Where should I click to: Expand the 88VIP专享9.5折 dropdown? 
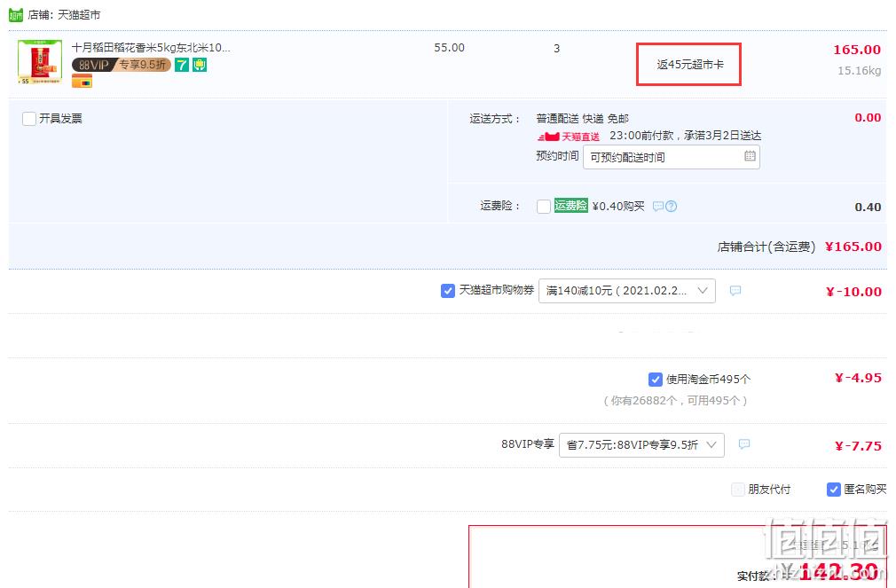(641, 445)
